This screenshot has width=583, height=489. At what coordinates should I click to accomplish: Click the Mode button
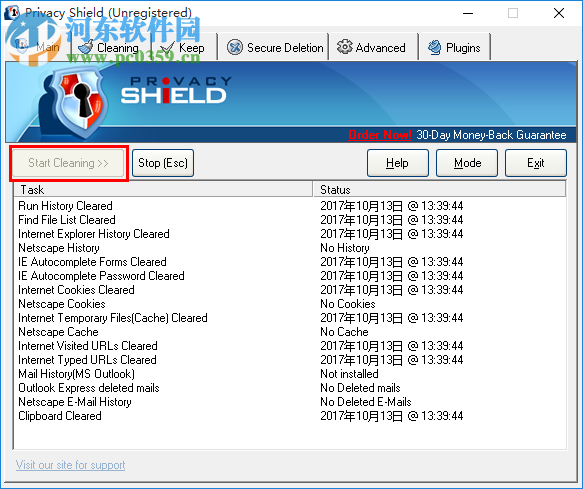[467, 163]
